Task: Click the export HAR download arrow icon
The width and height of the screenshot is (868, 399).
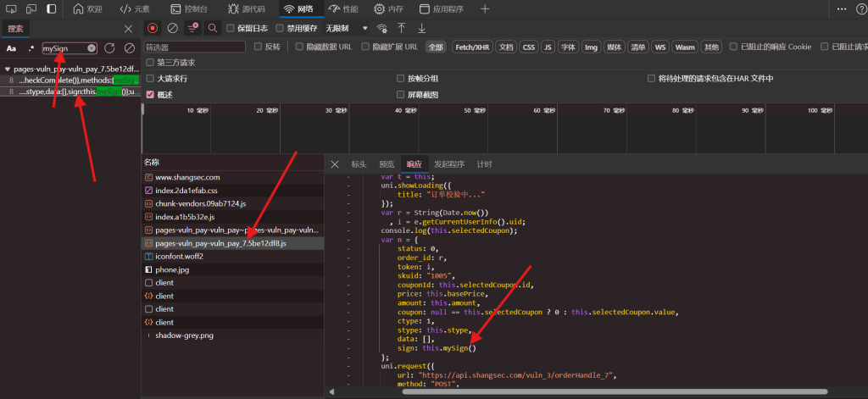Action: [x=421, y=28]
